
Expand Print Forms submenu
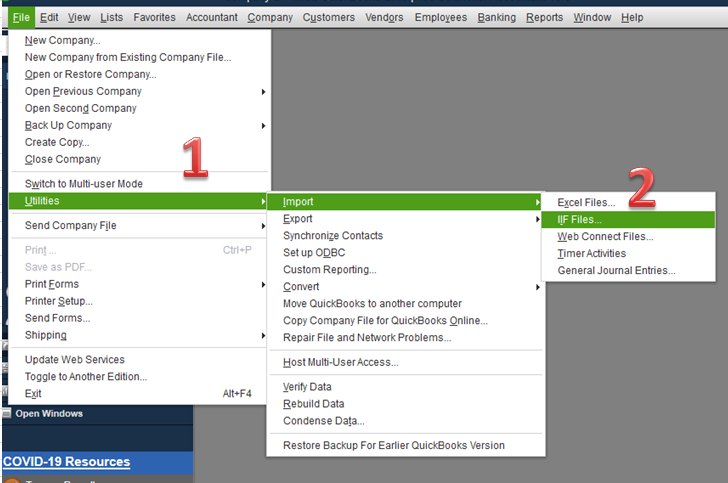[x=139, y=284]
